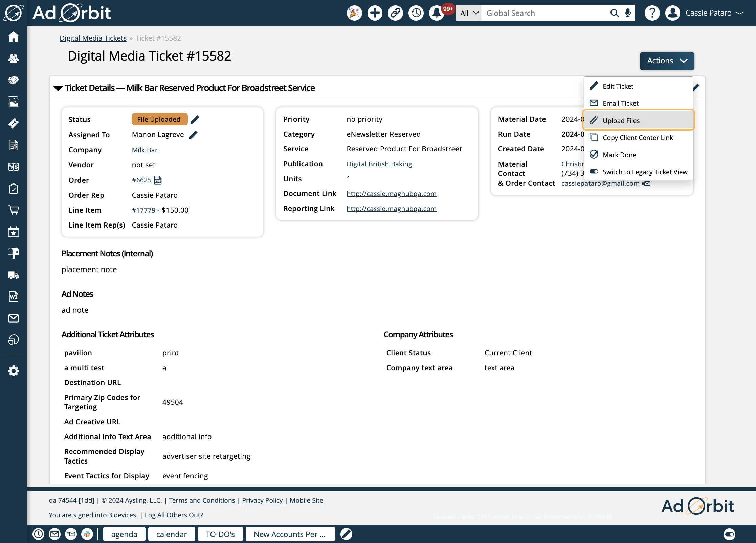The height and width of the screenshot is (543, 756).
Task: Open the recent history clock icon
Action: (416, 13)
